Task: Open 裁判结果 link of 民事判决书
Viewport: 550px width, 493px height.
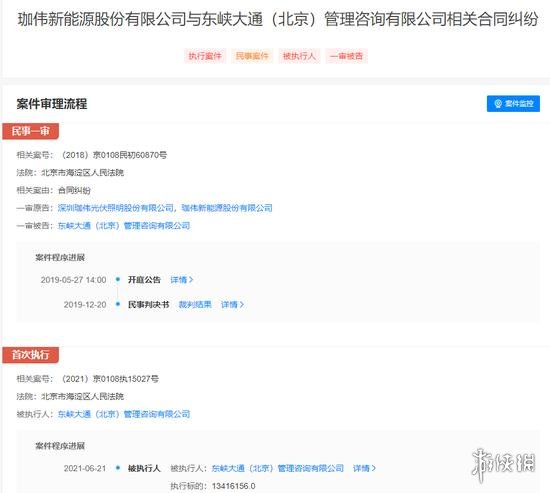Action: tap(195, 304)
